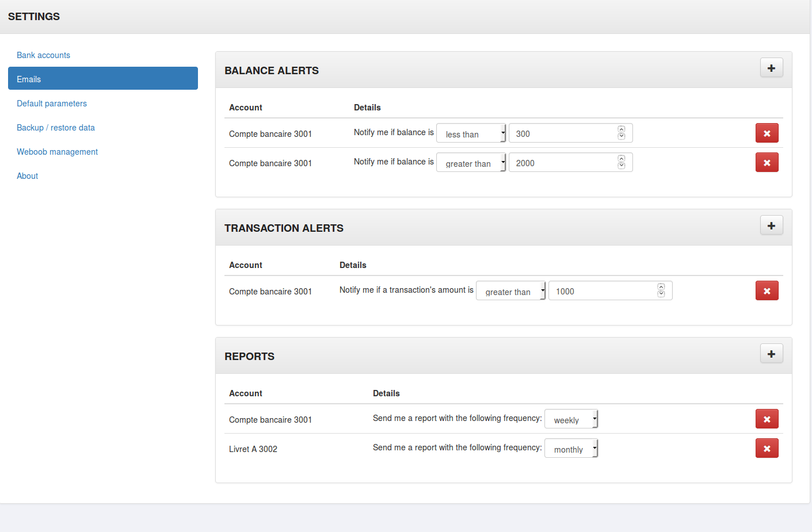Open the transaction amount 'greater than' dropdown
The height and width of the screenshot is (532, 812).
(510, 290)
